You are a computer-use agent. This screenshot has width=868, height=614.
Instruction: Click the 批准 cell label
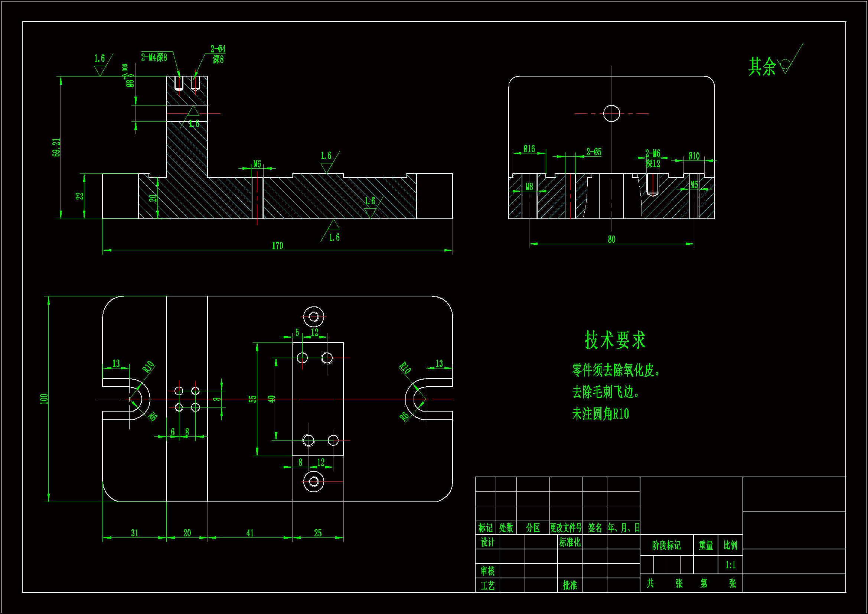[x=570, y=585]
